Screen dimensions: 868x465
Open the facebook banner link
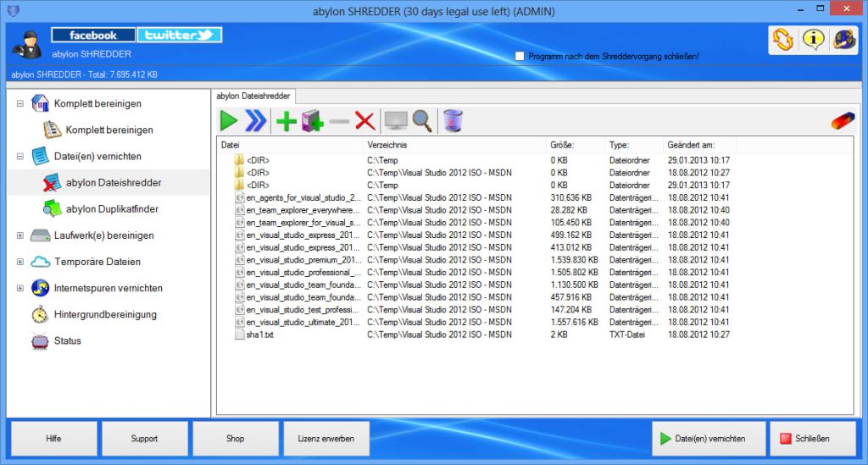point(93,35)
